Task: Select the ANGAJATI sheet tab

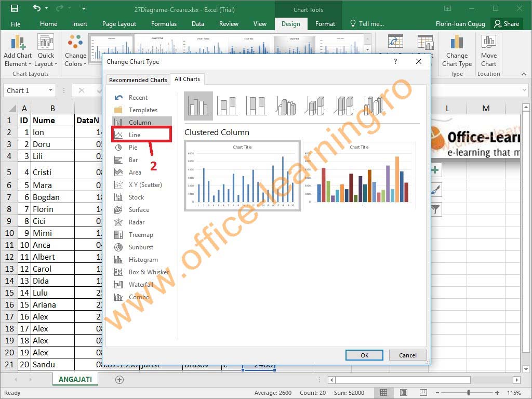Action: click(x=75, y=379)
